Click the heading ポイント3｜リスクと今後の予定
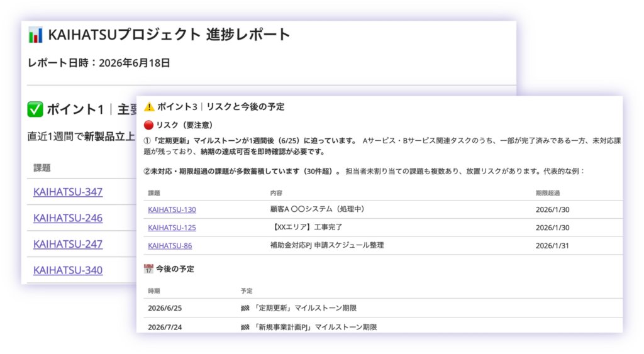The image size is (644, 354). 221,107
